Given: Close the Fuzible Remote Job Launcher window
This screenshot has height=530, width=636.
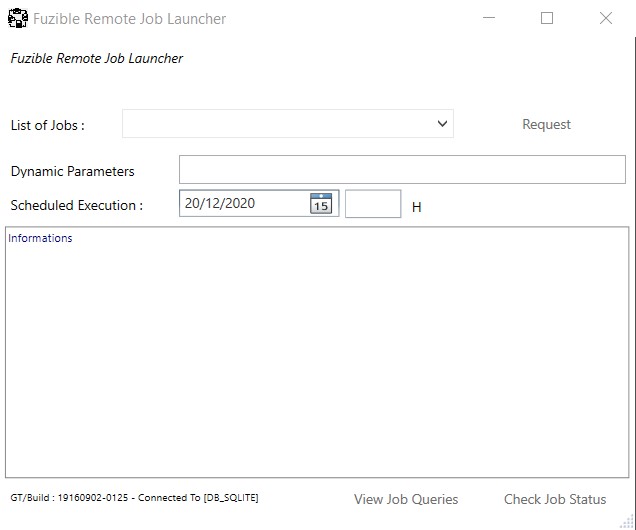Looking at the screenshot, I should coord(606,18).
